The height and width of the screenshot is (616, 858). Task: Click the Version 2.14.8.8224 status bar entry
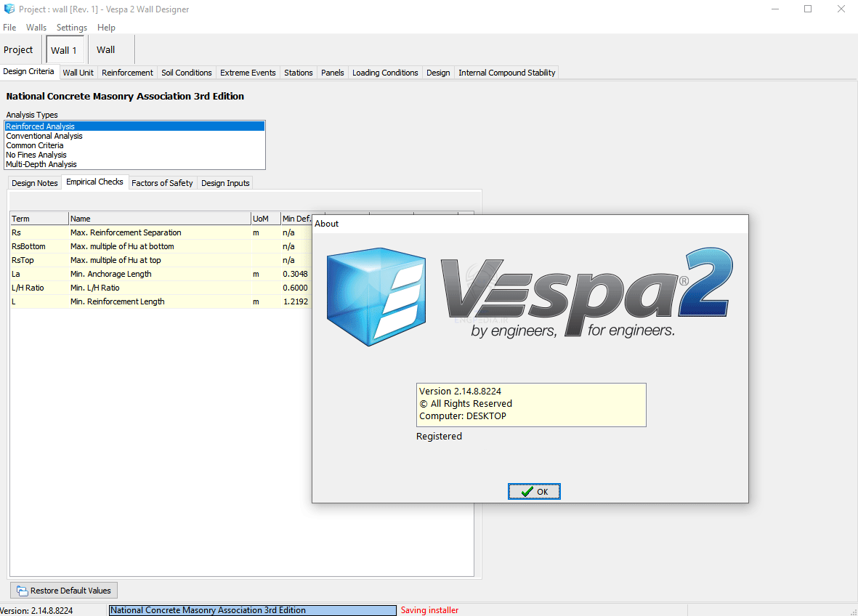[x=36, y=610]
